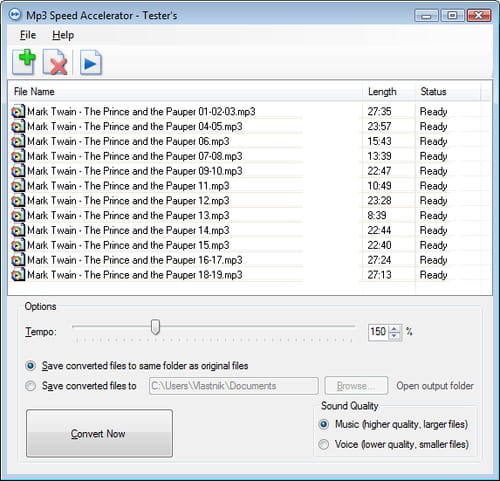Select 'The Prince and the Pauper 01-02-03.mp3' file name

(x=141, y=111)
